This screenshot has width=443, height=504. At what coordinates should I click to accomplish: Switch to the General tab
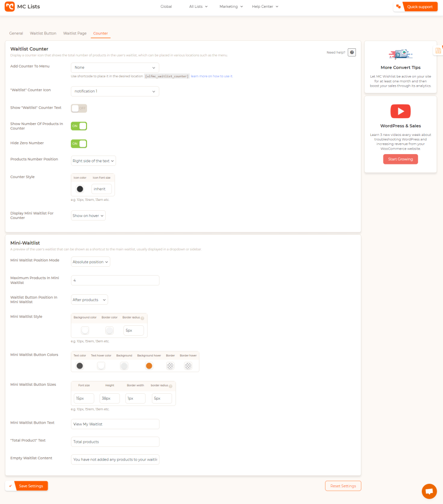coord(16,33)
